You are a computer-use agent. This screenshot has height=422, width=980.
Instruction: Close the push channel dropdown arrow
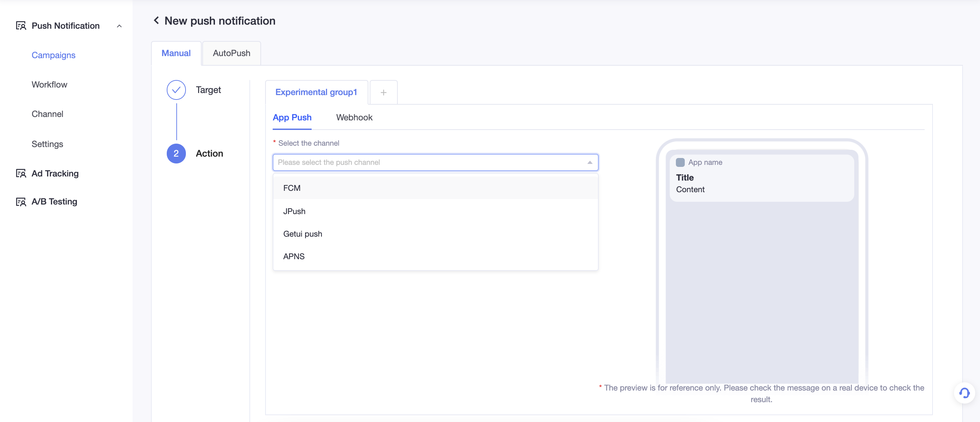[x=590, y=162]
